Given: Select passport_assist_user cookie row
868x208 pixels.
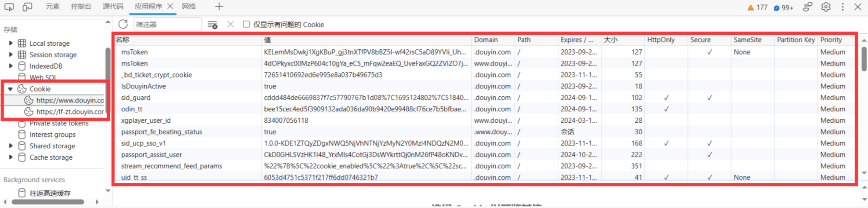Looking at the screenshot, I should point(484,155).
